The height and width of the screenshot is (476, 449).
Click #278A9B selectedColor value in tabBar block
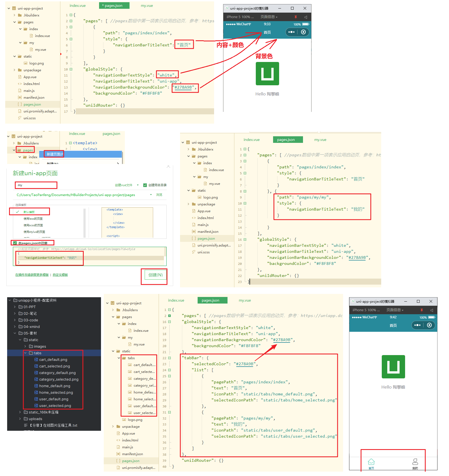tap(245, 364)
